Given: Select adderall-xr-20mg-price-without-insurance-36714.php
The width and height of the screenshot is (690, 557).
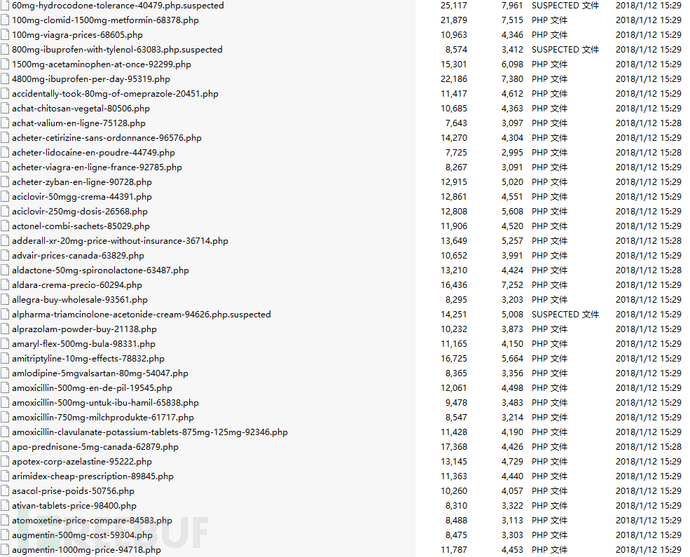Looking at the screenshot, I should tap(120, 241).
